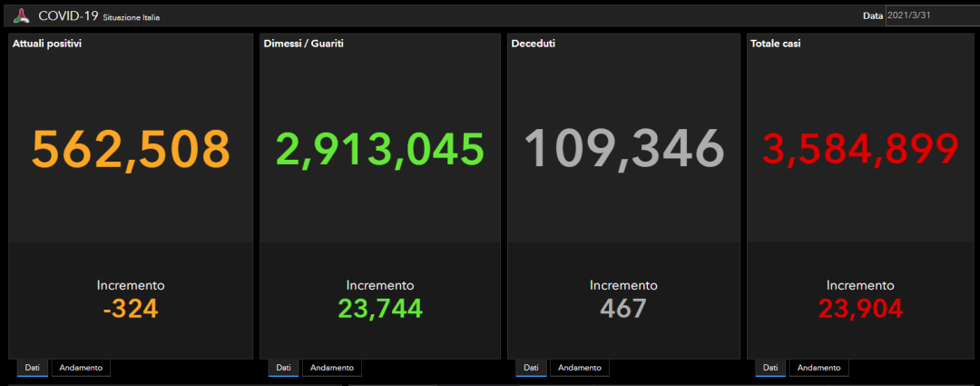Switch to Andamento tab under Dimessi / Guariti
Viewport: 980px width, 386px height.
(332, 368)
